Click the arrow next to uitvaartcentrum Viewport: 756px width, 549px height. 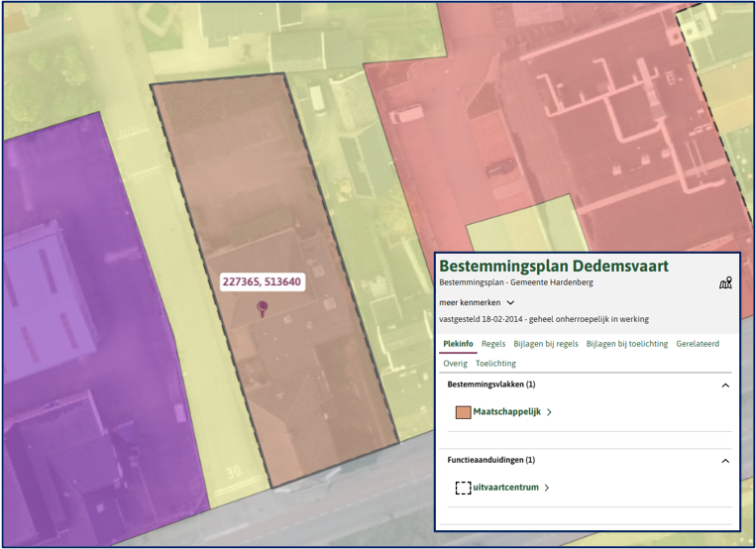click(547, 488)
